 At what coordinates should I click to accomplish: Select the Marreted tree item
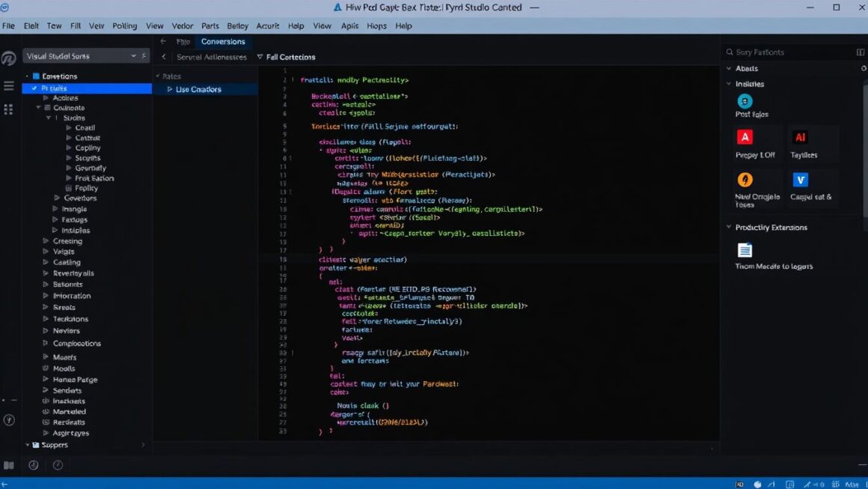click(69, 411)
